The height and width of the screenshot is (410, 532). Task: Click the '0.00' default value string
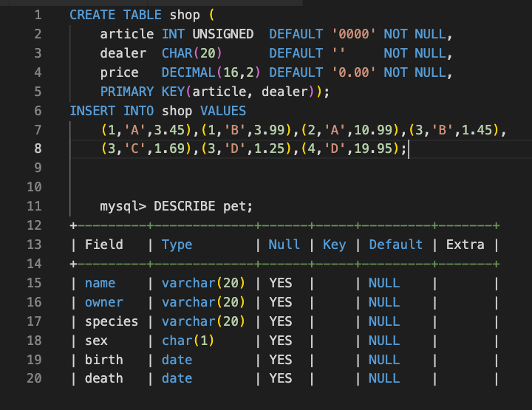[353, 72]
